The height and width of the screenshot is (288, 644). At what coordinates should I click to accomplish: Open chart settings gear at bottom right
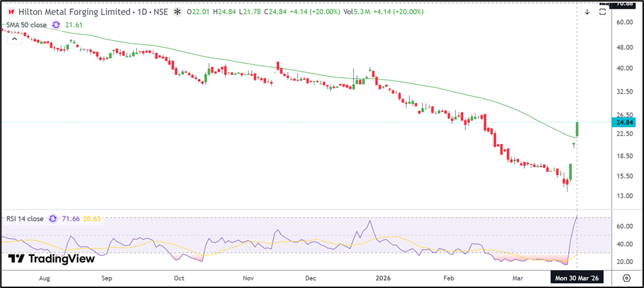626,278
